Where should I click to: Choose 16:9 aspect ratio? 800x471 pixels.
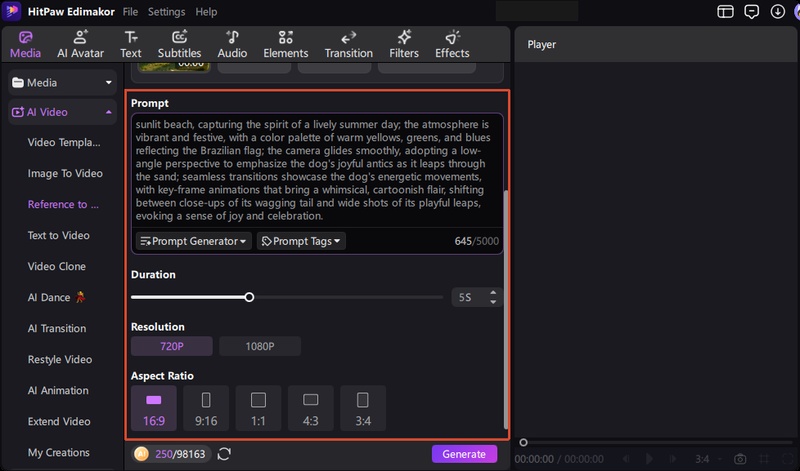click(x=154, y=408)
